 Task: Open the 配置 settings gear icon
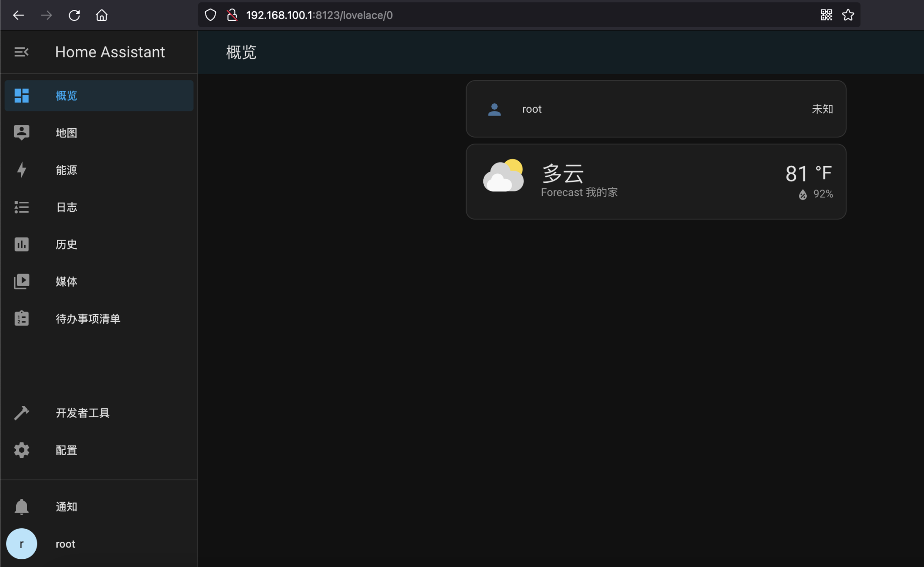pyautogui.click(x=22, y=450)
